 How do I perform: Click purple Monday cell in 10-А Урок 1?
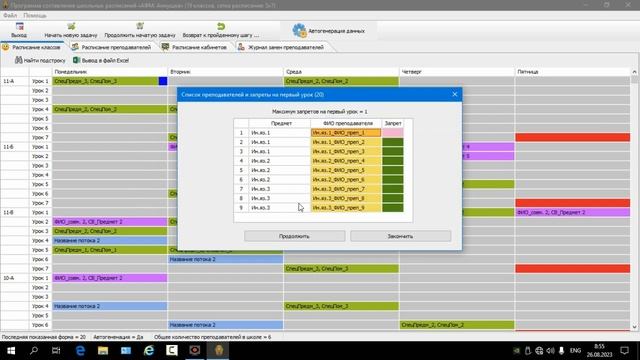click(x=110, y=278)
